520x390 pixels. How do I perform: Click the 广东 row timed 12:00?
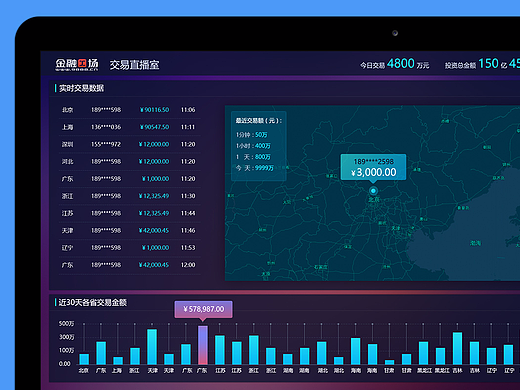129,265
